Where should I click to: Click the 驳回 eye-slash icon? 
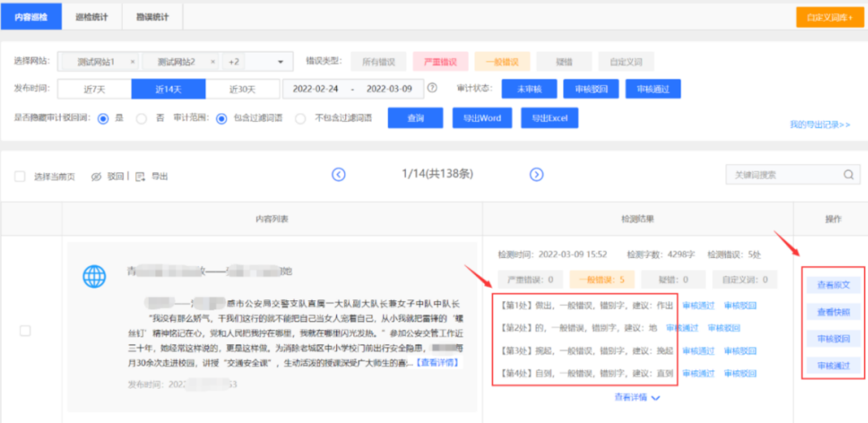tap(96, 176)
